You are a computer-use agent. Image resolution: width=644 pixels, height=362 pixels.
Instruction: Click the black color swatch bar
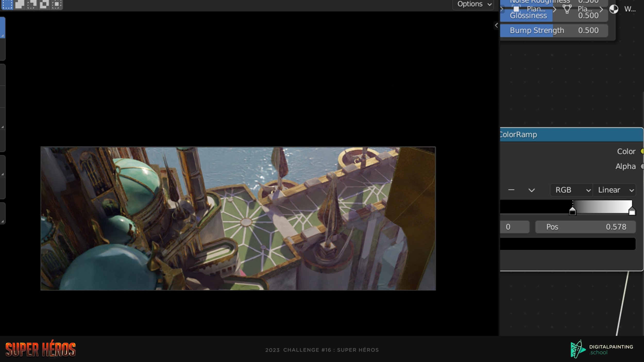pos(567,244)
